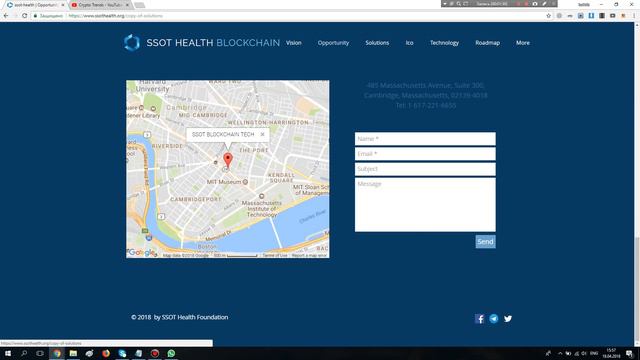
Task: Open the Solutions menu item
Action: coord(377,43)
